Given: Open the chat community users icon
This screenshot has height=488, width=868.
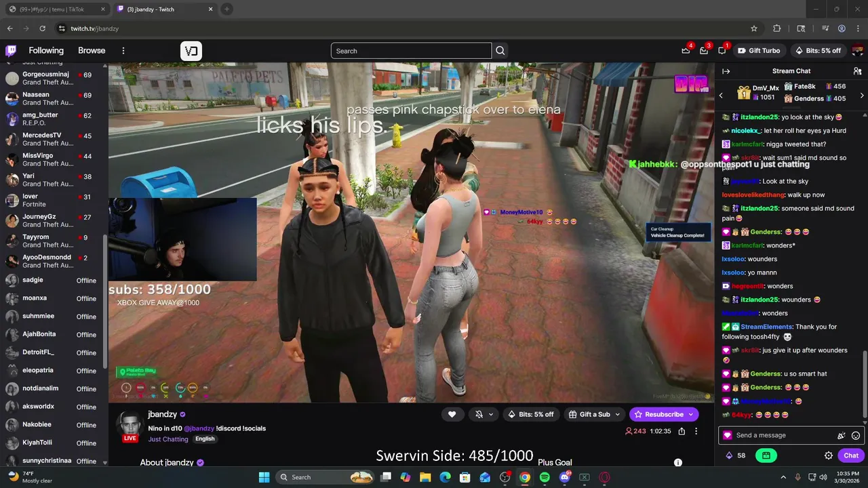Looking at the screenshot, I should [x=857, y=71].
